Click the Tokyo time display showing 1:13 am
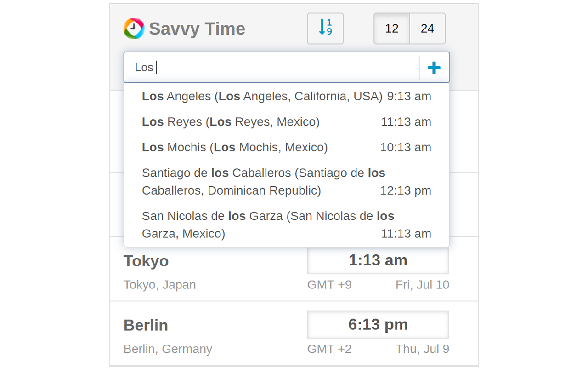The height and width of the screenshot is (368, 588). click(378, 260)
